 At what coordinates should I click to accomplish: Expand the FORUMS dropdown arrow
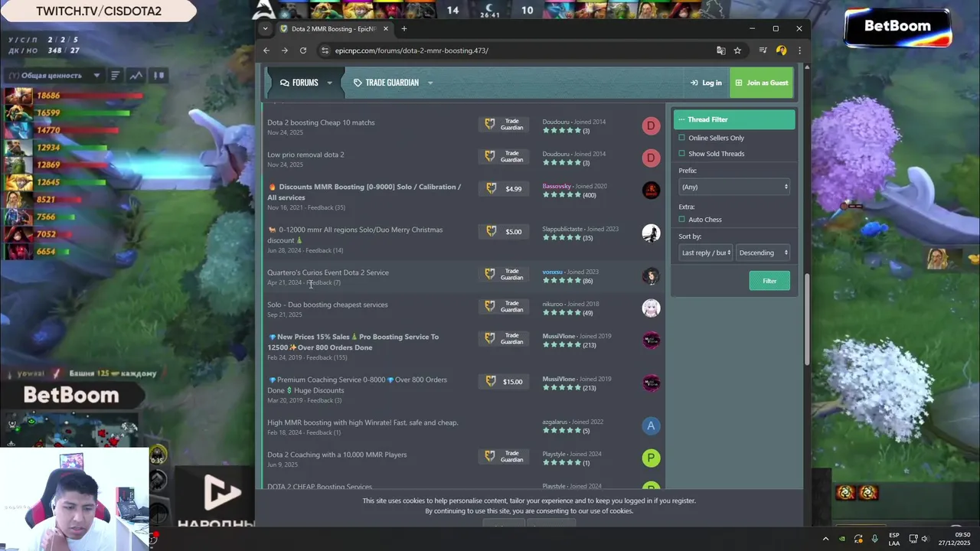330,83
